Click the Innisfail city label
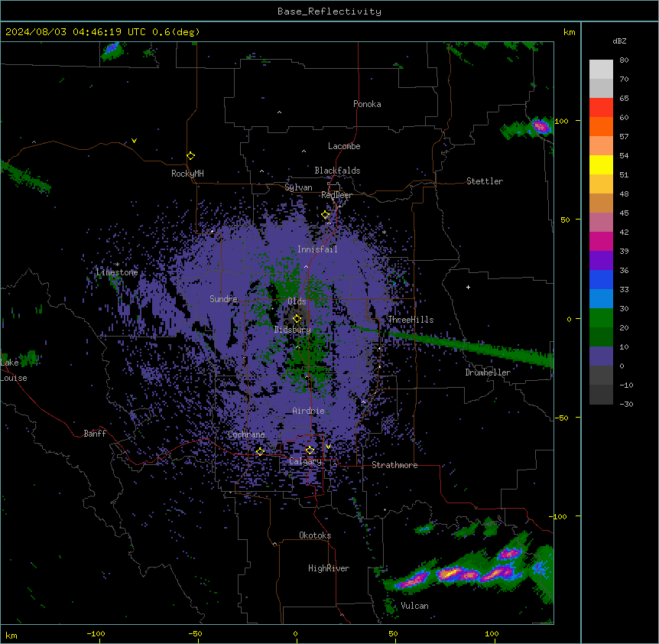Image resolution: width=659 pixels, height=644 pixels. tap(317, 249)
